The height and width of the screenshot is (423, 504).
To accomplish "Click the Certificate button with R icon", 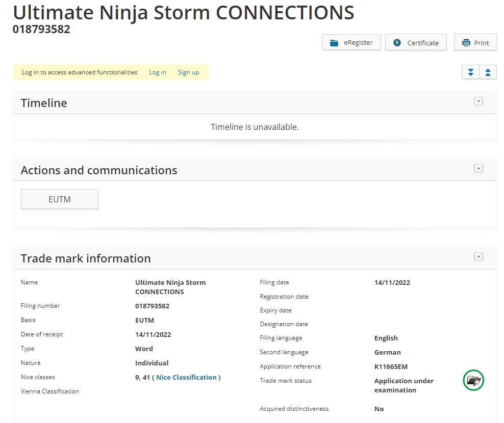I will click(416, 43).
